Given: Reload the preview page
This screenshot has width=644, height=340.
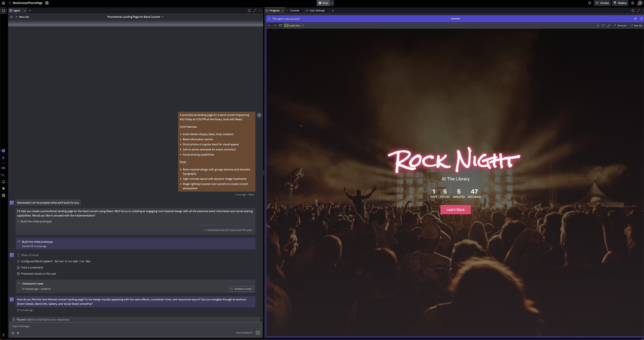Looking at the screenshot, I should click(280, 25).
